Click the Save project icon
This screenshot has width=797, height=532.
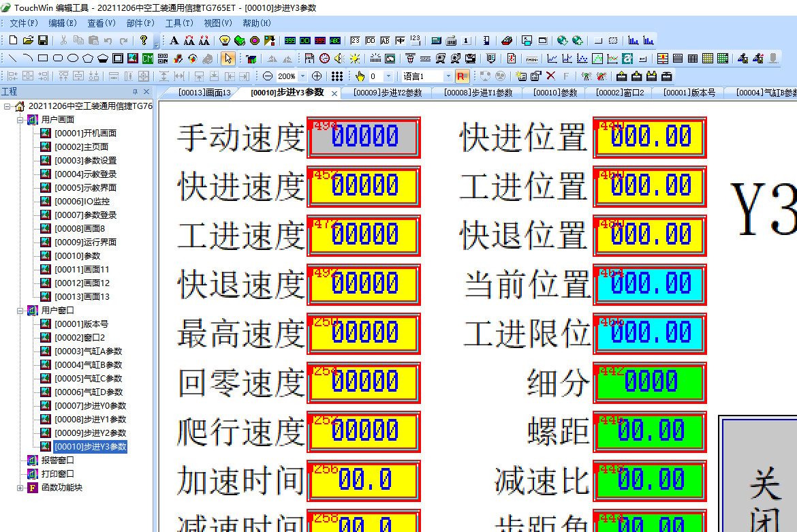43,41
